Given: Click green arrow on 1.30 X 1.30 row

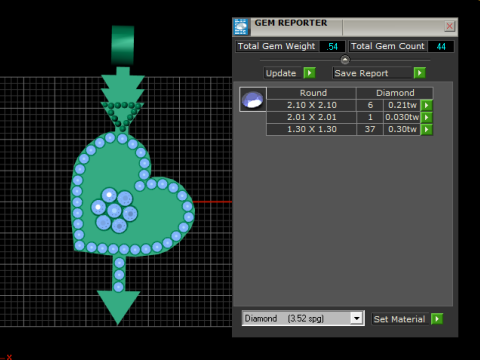Looking at the screenshot, I should pyautogui.click(x=427, y=129).
